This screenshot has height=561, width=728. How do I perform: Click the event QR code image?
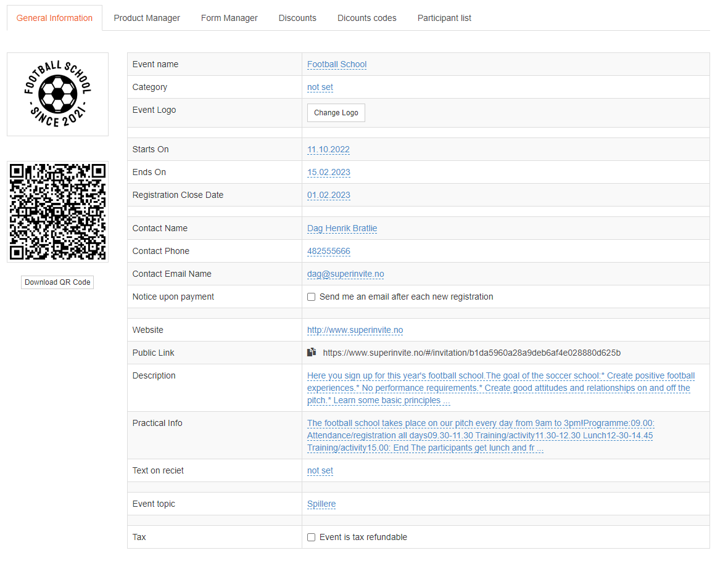tap(57, 211)
